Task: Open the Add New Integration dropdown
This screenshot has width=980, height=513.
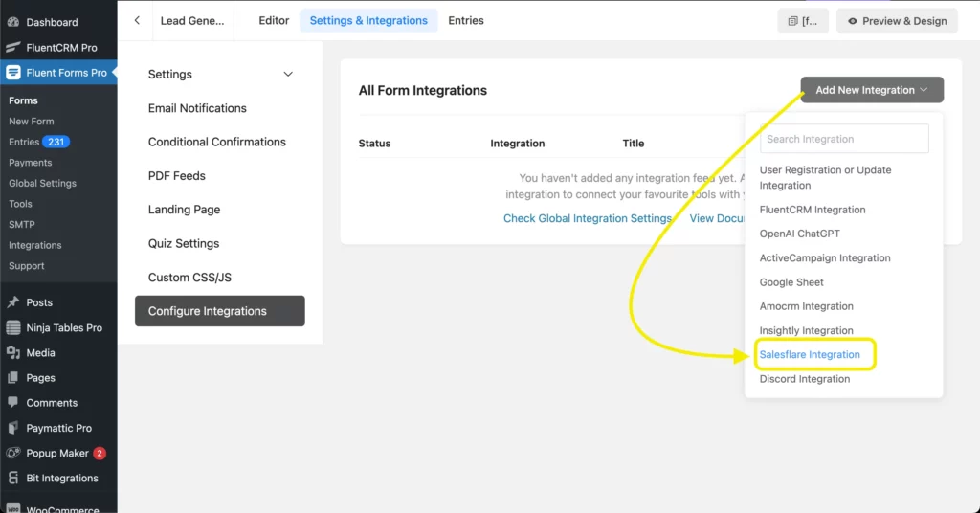Action: click(871, 90)
